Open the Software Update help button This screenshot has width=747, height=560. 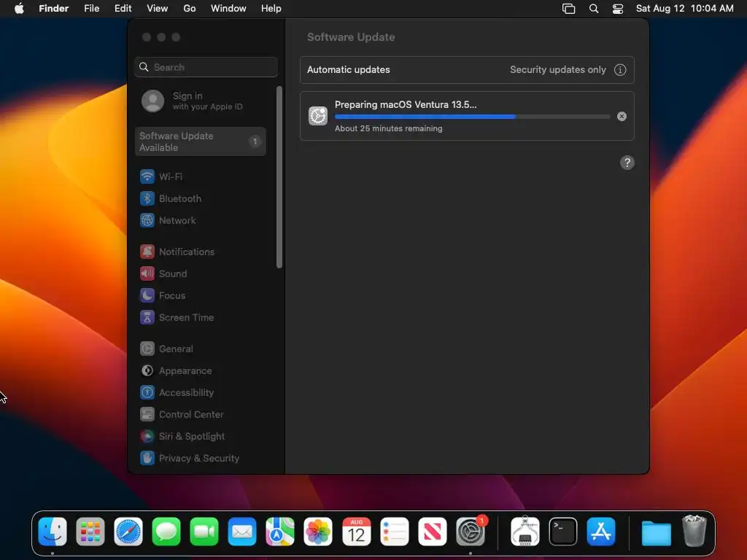click(x=627, y=163)
